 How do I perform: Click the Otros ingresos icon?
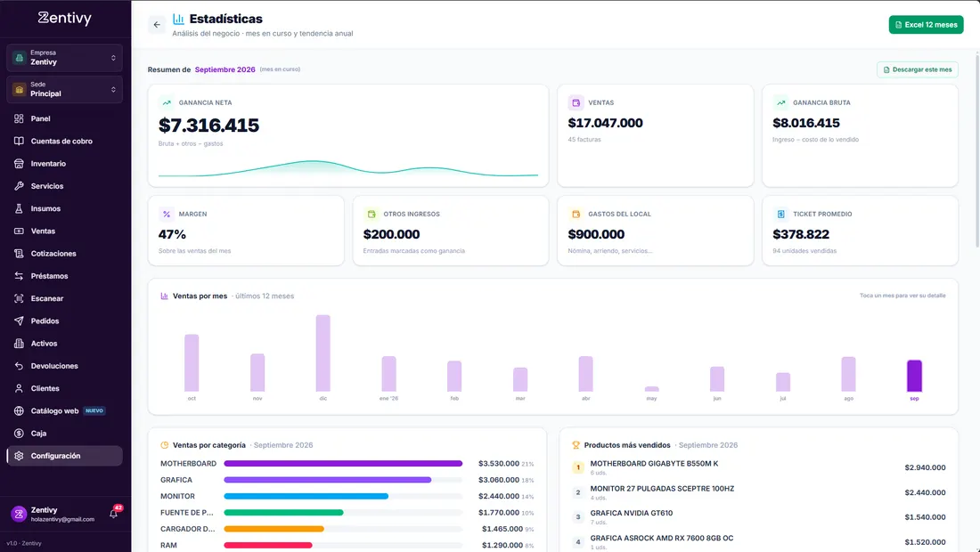point(372,215)
